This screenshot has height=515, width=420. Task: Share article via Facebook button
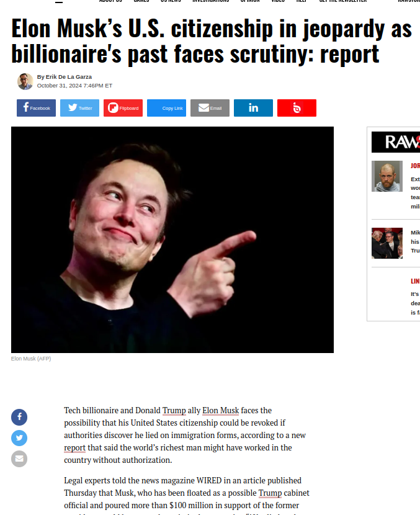tap(36, 108)
